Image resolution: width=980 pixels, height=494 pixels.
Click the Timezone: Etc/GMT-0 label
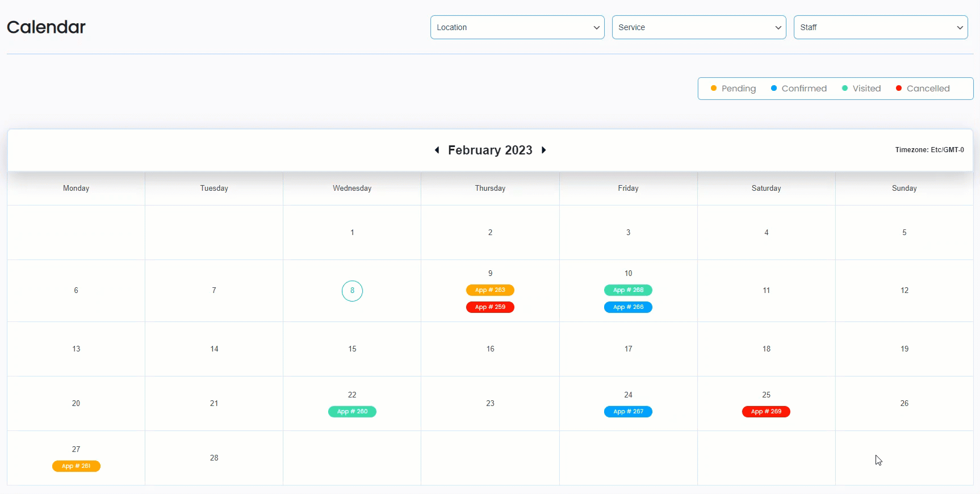[929, 150]
